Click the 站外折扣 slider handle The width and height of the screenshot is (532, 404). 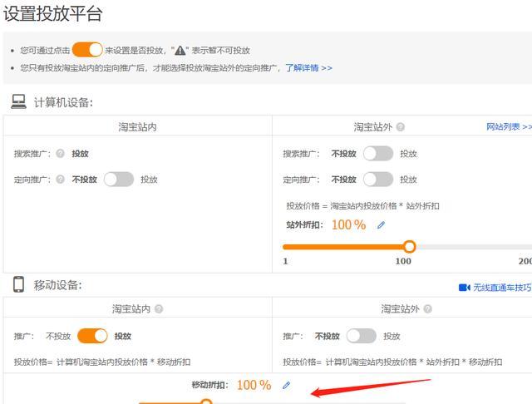coord(409,247)
